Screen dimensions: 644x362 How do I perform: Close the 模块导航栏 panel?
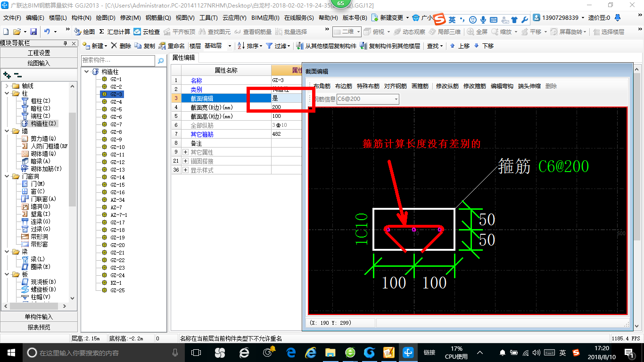point(73,43)
